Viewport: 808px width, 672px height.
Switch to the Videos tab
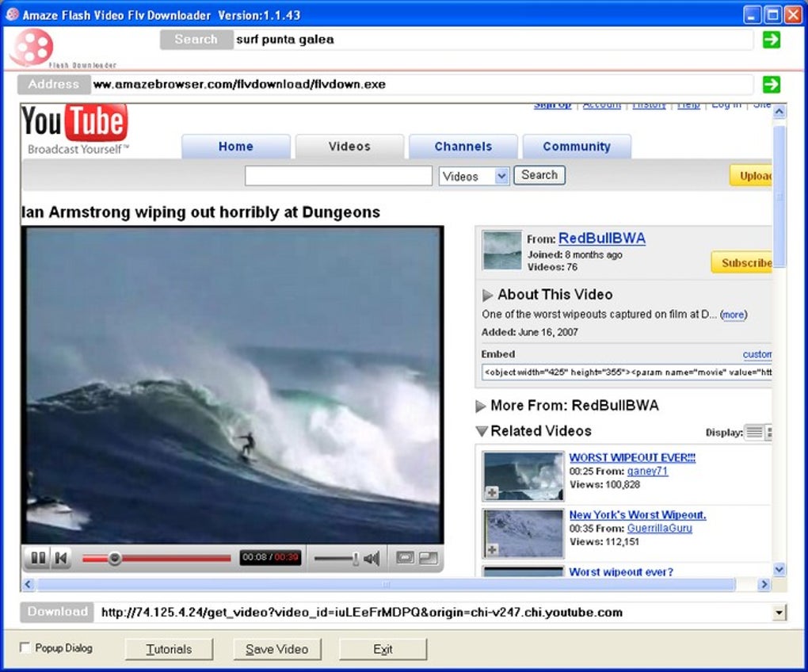[349, 147]
